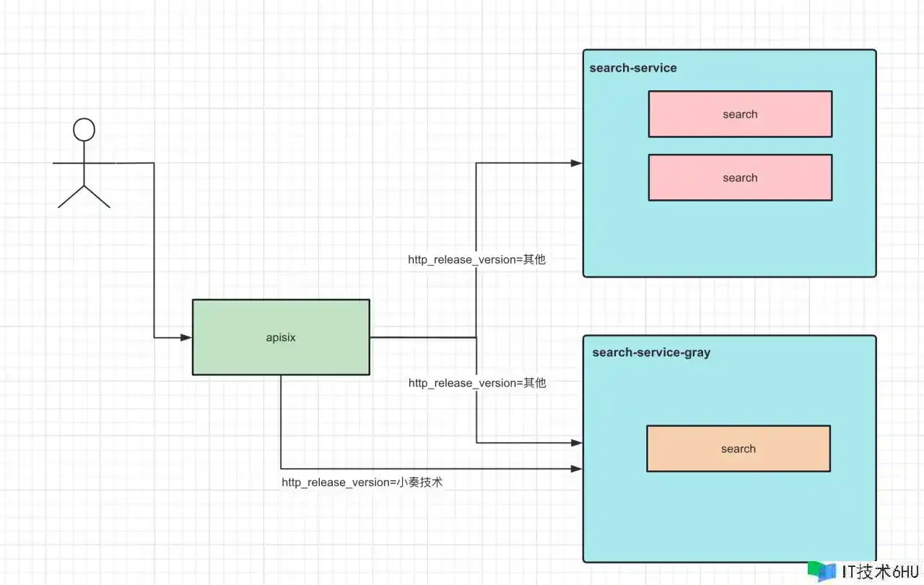Click the search-service-gray title label

[651, 352]
